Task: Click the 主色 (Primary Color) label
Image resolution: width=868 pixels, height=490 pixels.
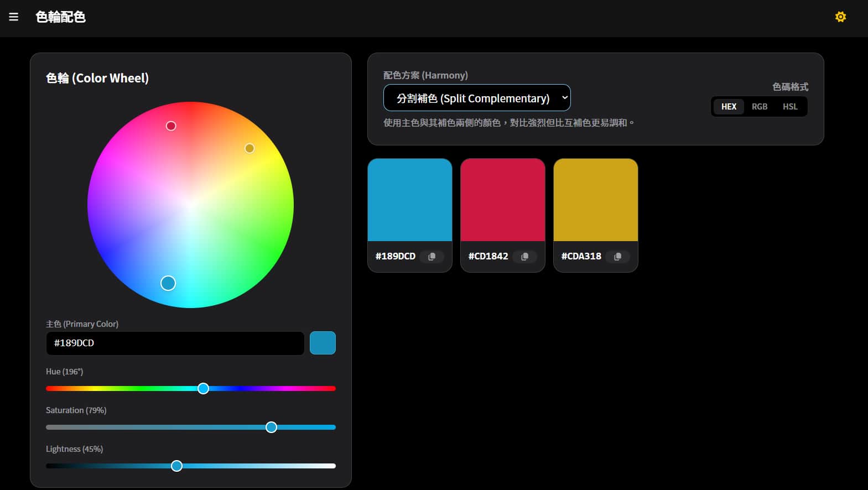Action: tap(82, 324)
